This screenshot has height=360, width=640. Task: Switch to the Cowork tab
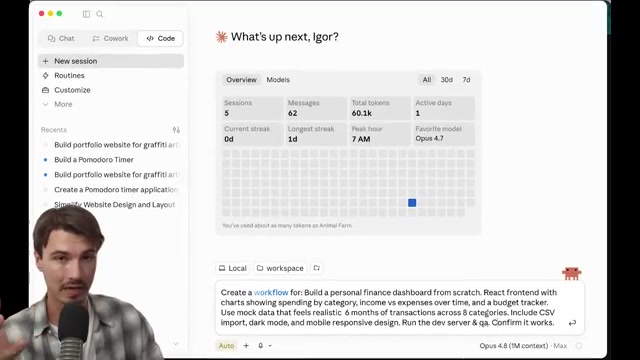(x=110, y=38)
